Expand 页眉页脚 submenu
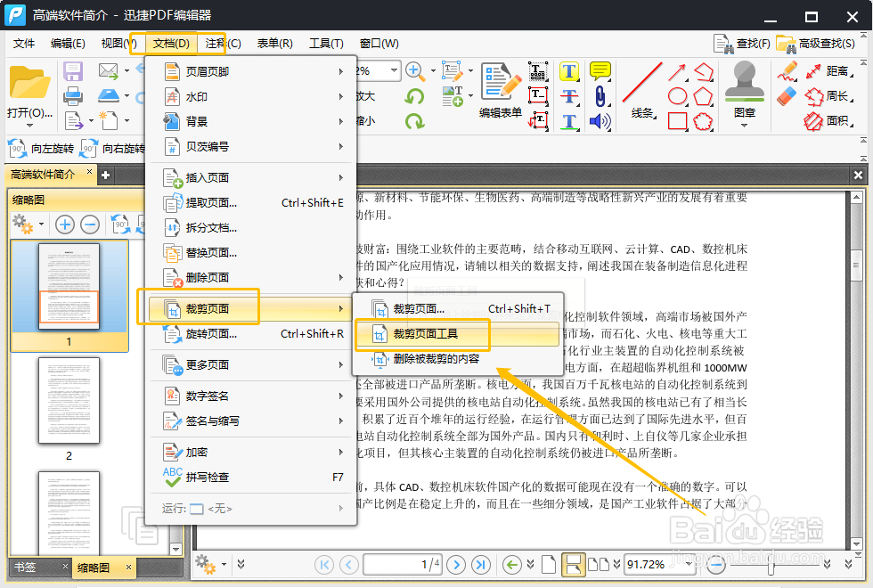This screenshot has height=588, width=873. (x=253, y=71)
